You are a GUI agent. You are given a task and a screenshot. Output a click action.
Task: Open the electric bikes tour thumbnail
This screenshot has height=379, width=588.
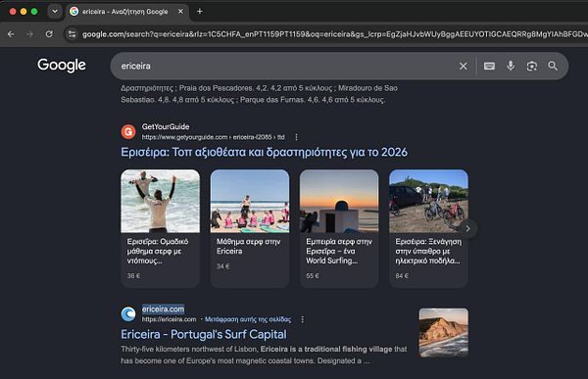428,201
